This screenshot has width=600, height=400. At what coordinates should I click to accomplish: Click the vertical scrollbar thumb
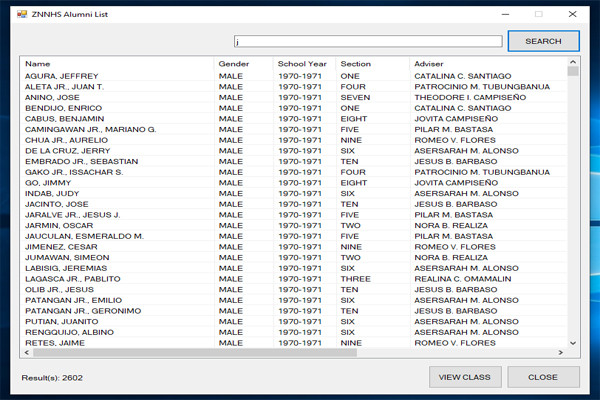click(573, 71)
